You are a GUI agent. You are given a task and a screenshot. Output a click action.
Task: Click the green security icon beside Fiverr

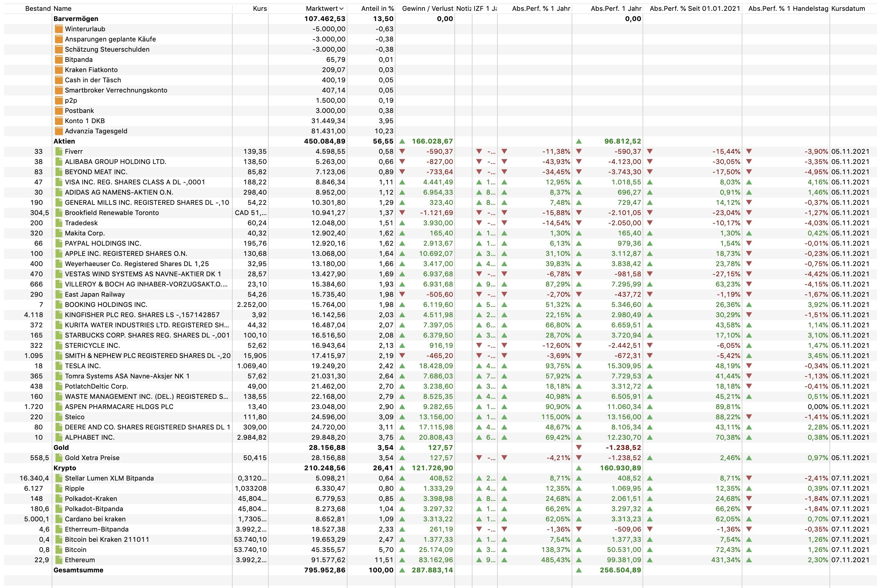point(59,151)
